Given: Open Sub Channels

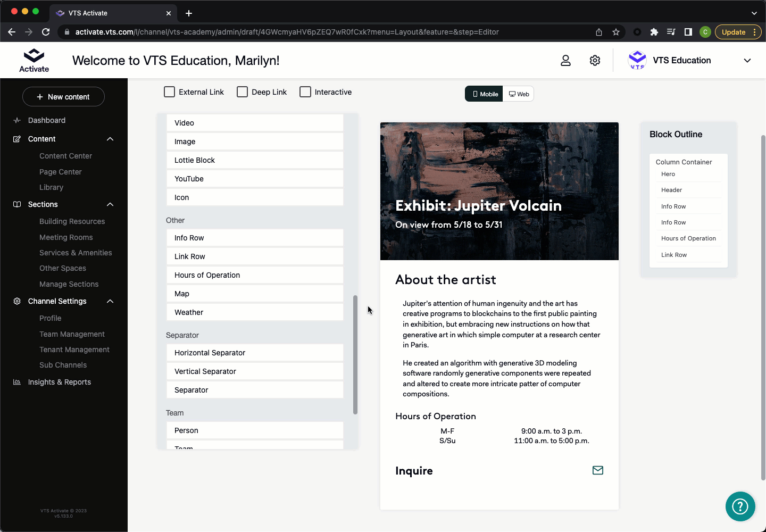Looking at the screenshot, I should click(x=63, y=365).
